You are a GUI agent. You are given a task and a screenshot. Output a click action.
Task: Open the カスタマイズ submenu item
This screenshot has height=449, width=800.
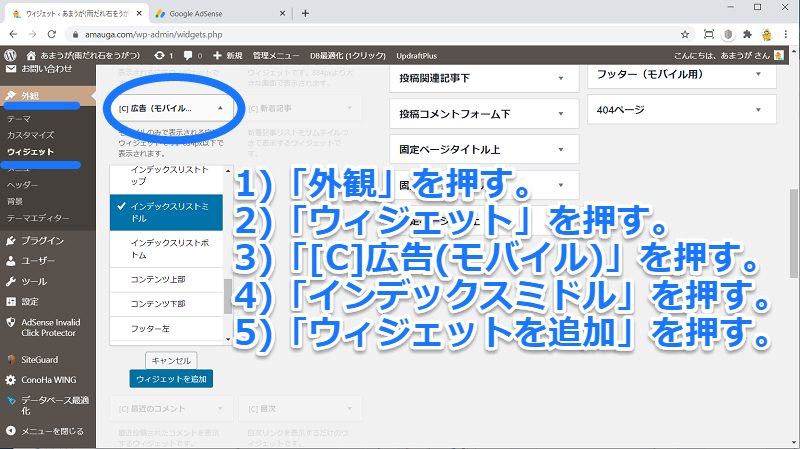pos(31,135)
